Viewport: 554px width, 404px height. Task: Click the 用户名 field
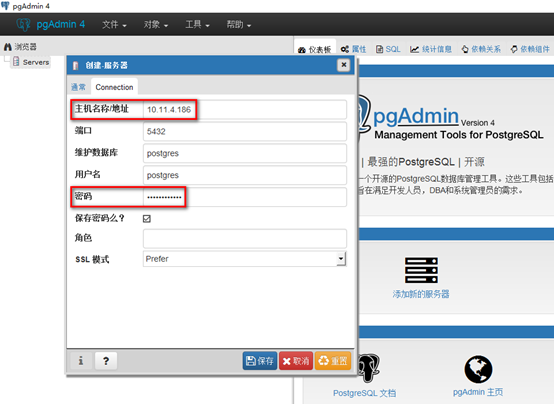[244, 175]
